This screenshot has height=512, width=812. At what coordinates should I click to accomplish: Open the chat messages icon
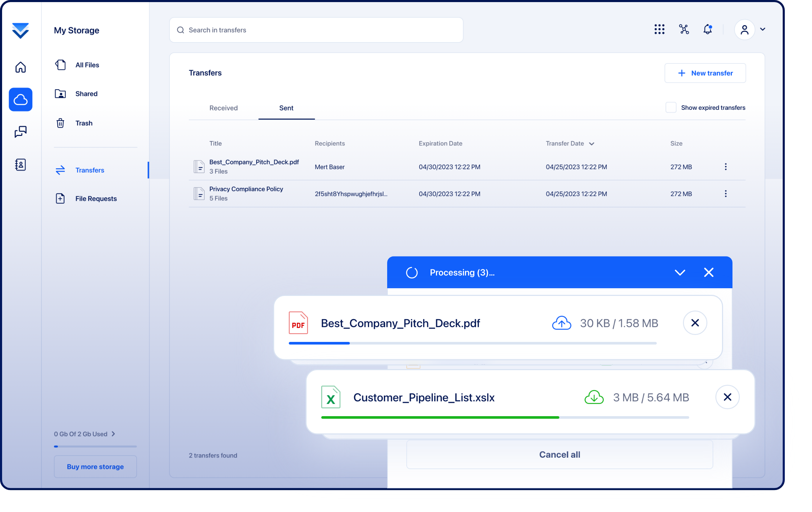click(x=21, y=132)
